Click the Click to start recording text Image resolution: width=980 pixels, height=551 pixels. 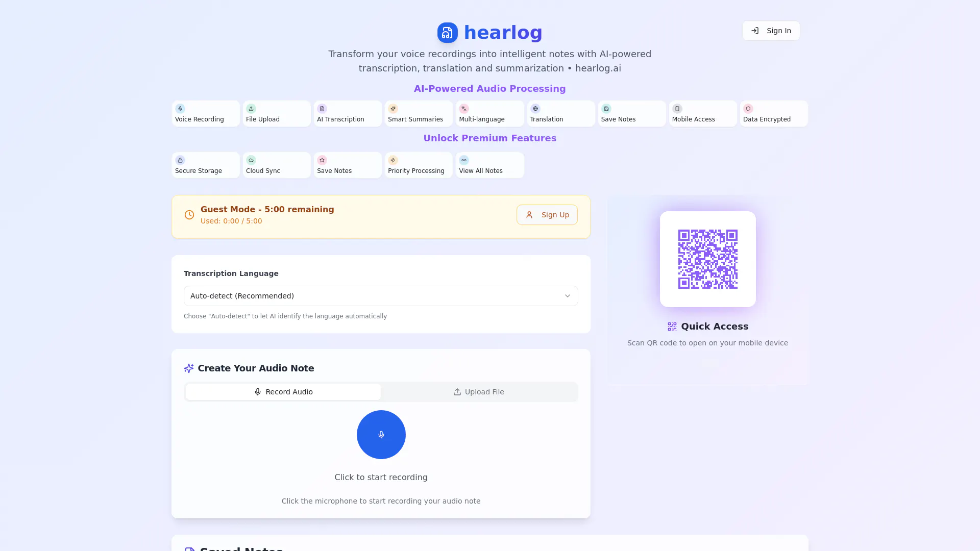coord(381,478)
